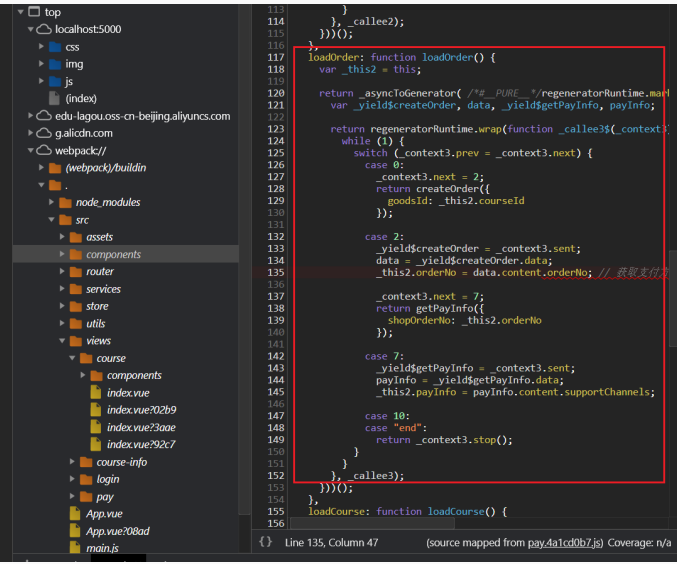Collapse the top frame tree node
This screenshot has width=677, height=564.
[21, 12]
